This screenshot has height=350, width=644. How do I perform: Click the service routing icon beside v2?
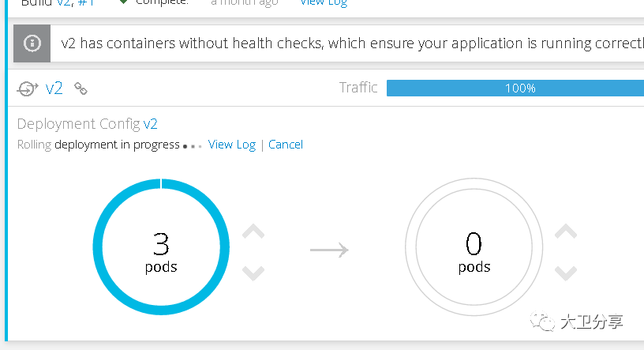click(28, 88)
